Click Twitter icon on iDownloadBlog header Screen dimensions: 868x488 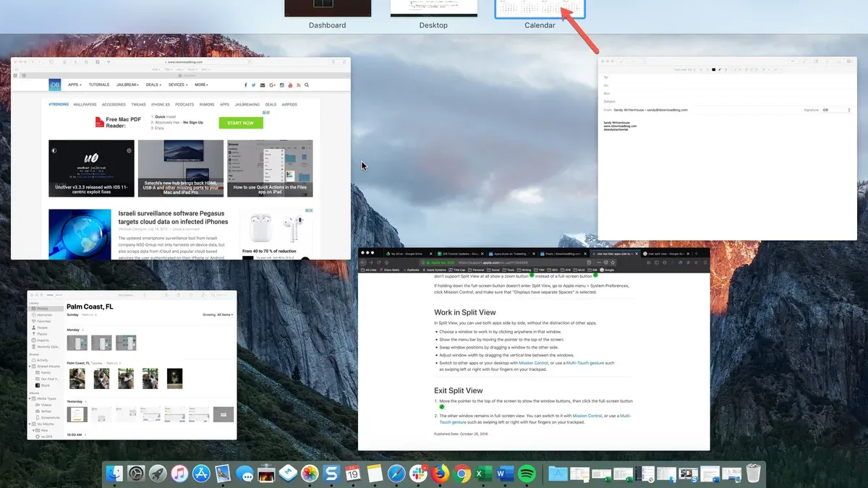click(x=254, y=85)
